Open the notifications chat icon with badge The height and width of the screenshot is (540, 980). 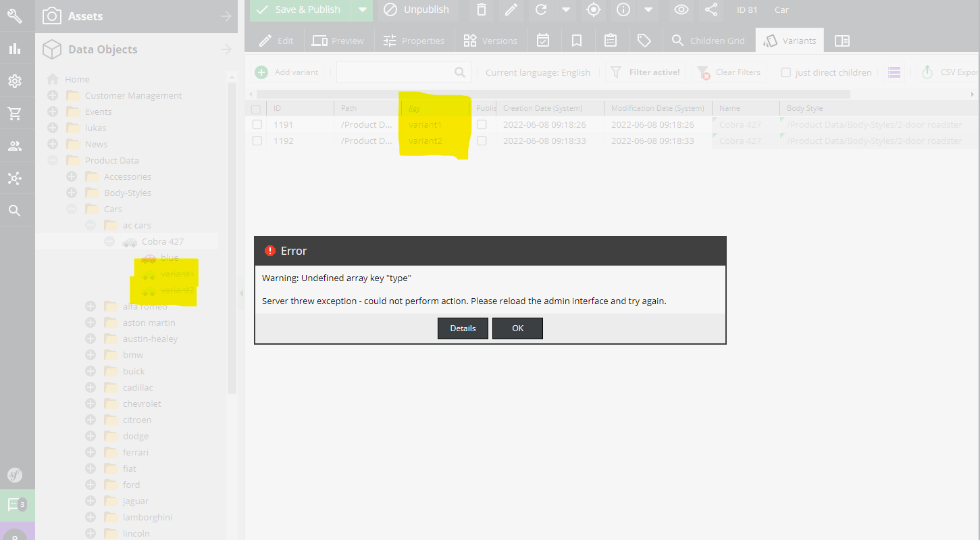(x=16, y=505)
